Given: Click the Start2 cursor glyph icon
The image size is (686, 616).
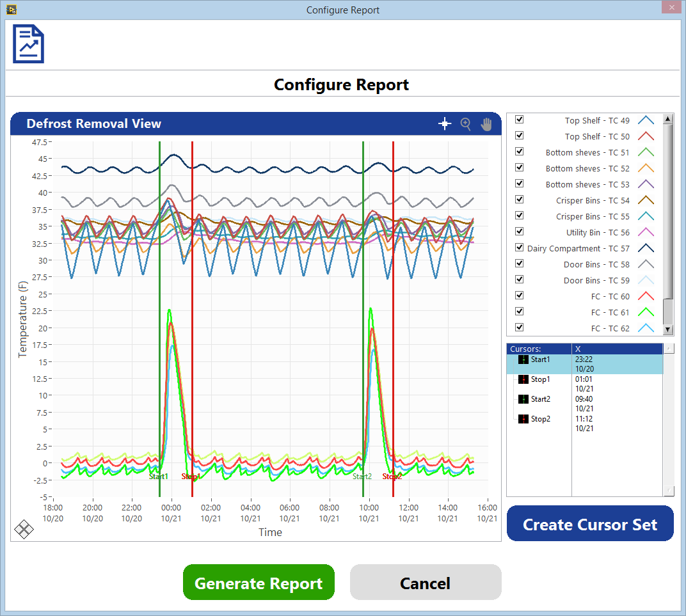Looking at the screenshot, I should [523, 399].
